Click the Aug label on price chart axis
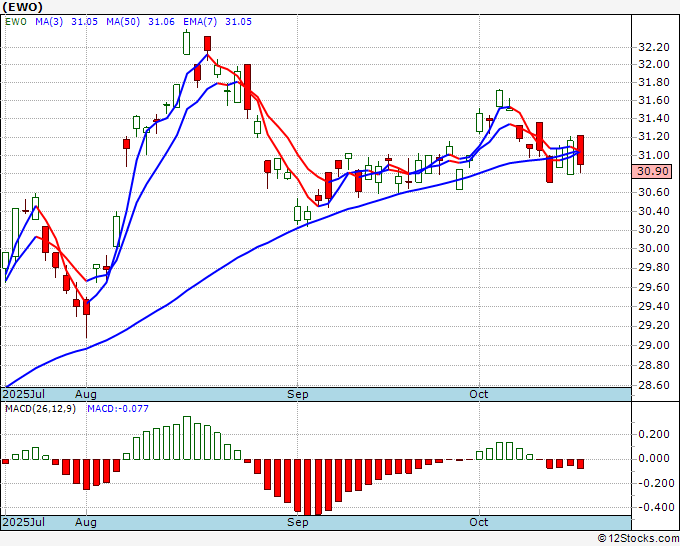Image resolution: width=680 pixels, height=546 pixels. (85, 394)
